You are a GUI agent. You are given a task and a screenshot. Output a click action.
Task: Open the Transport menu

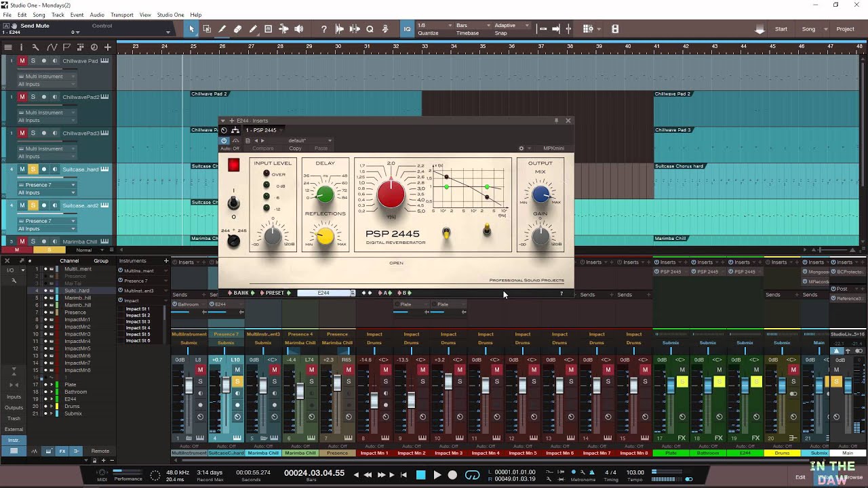click(122, 15)
